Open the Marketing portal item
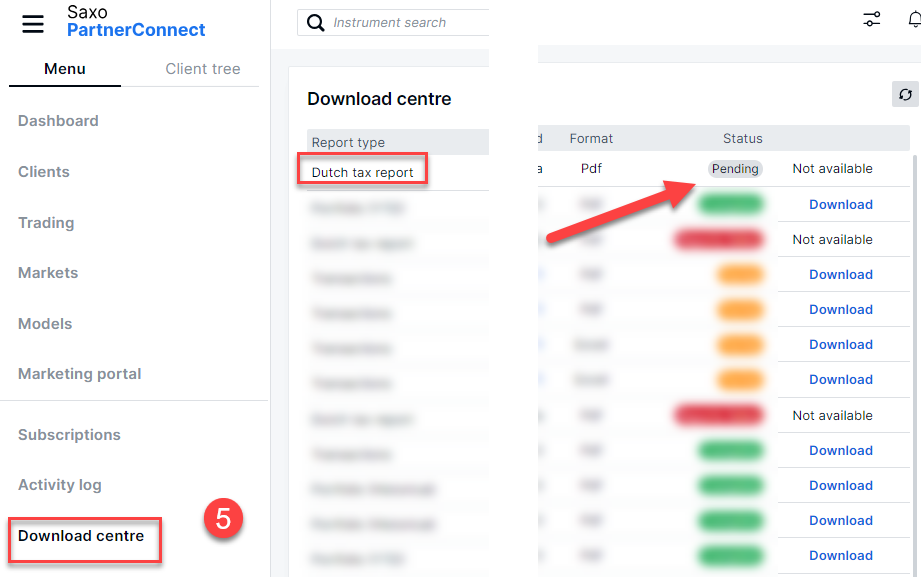The image size is (921, 577). pos(80,374)
